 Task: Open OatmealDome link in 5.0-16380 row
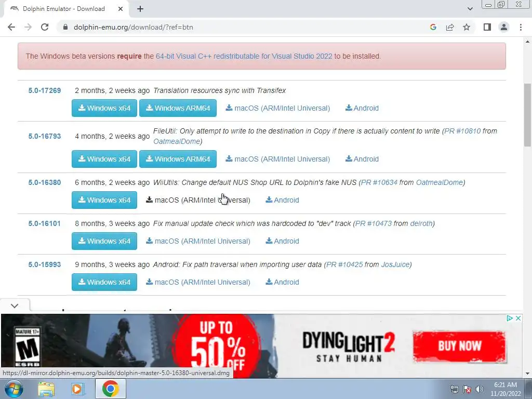pos(440,182)
